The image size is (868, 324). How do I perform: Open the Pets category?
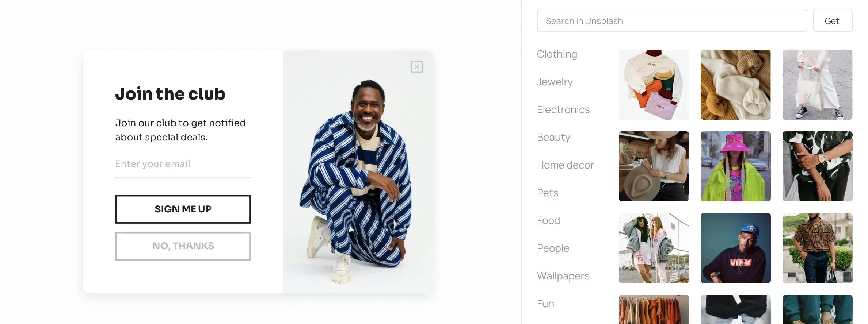[548, 193]
